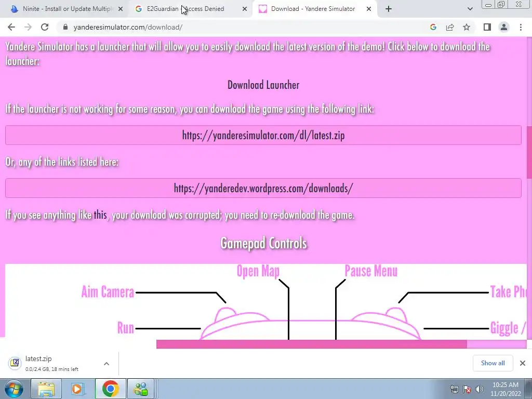This screenshot has width=532, height=399.
Task: Click the browser Back arrow
Action: pyautogui.click(x=11, y=27)
